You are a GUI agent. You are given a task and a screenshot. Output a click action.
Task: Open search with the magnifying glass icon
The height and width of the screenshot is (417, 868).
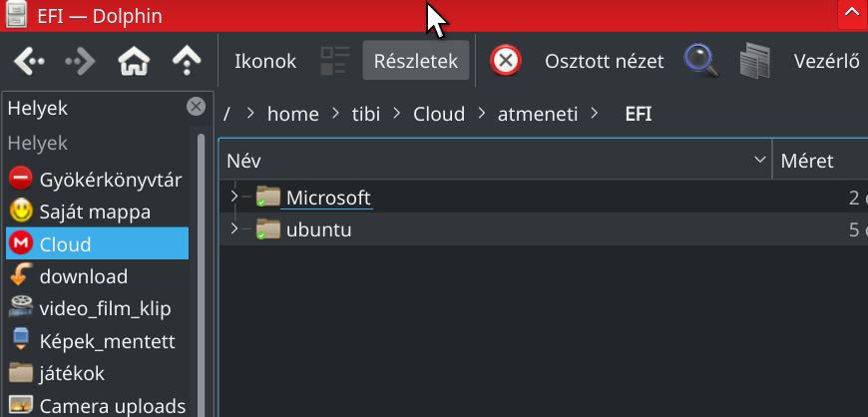[x=701, y=61]
